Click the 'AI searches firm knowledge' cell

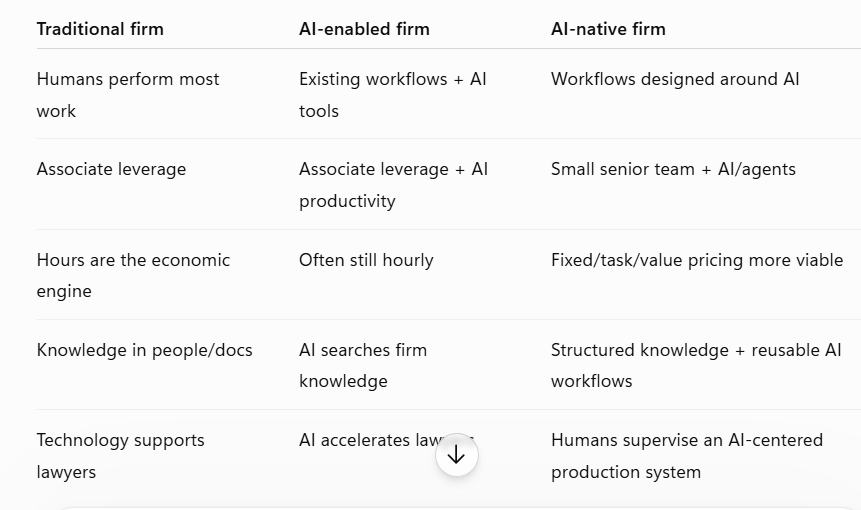click(x=363, y=365)
